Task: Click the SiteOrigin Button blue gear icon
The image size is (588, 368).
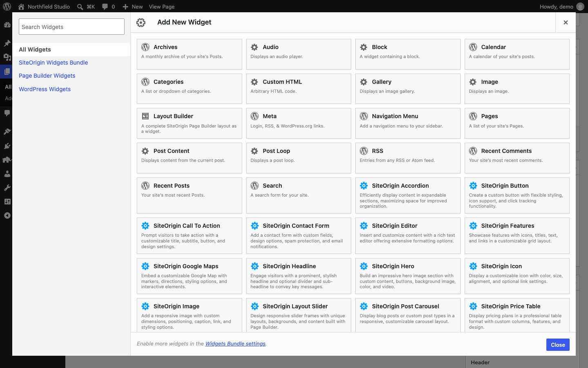Action: [x=473, y=186]
